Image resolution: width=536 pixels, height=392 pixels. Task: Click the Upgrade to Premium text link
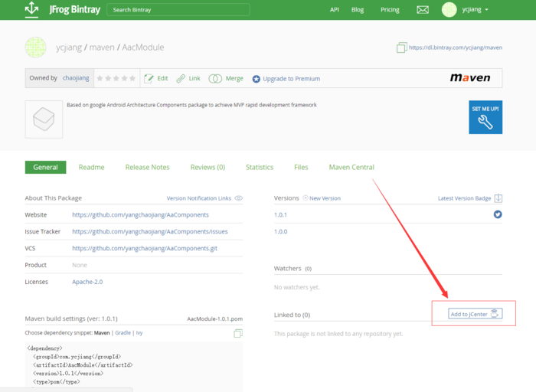pyautogui.click(x=291, y=79)
